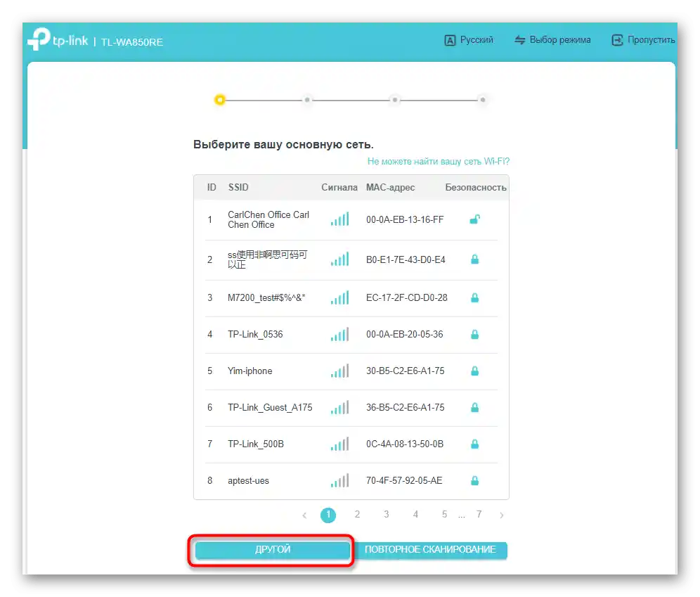Click the Сигнала column header
700x597 pixels.
(339, 188)
